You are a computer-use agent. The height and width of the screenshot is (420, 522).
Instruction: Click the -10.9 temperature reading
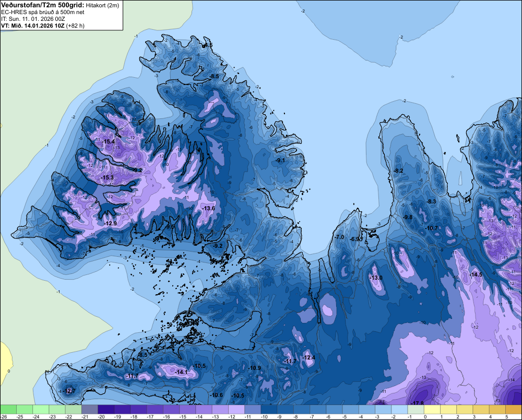[x=255, y=368]
